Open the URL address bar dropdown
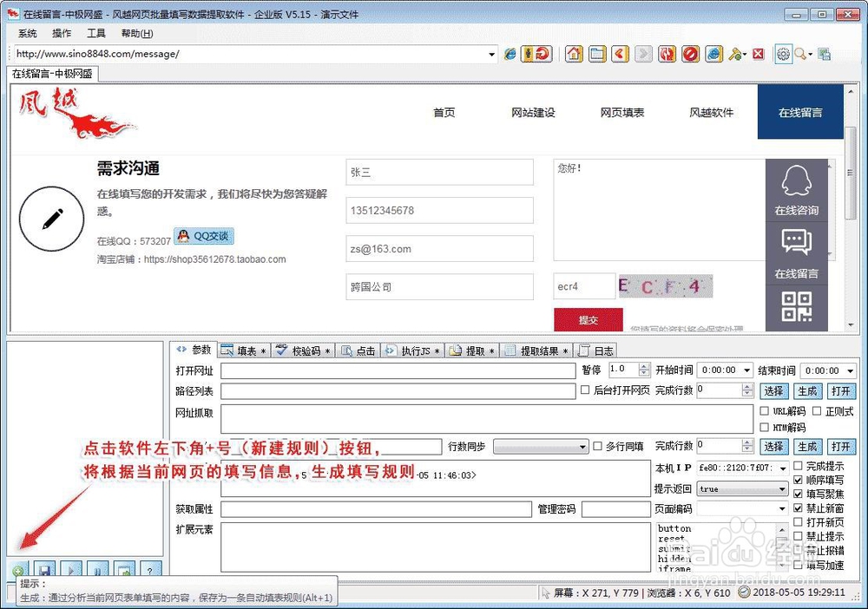The image size is (868, 609). [x=491, y=54]
